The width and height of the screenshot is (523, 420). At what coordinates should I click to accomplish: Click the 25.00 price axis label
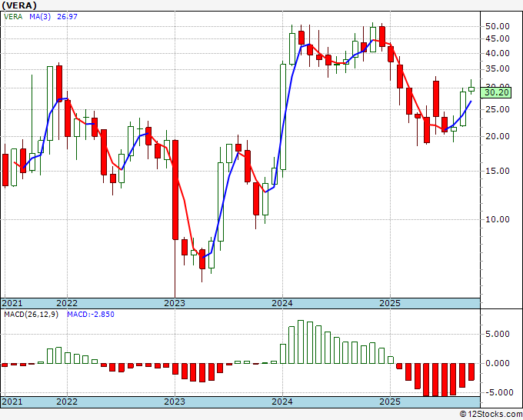tap(497, 109)
